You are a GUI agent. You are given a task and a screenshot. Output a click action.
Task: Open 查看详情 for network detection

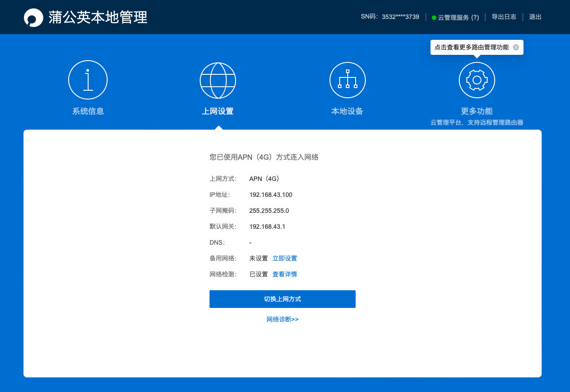[285, 274]
